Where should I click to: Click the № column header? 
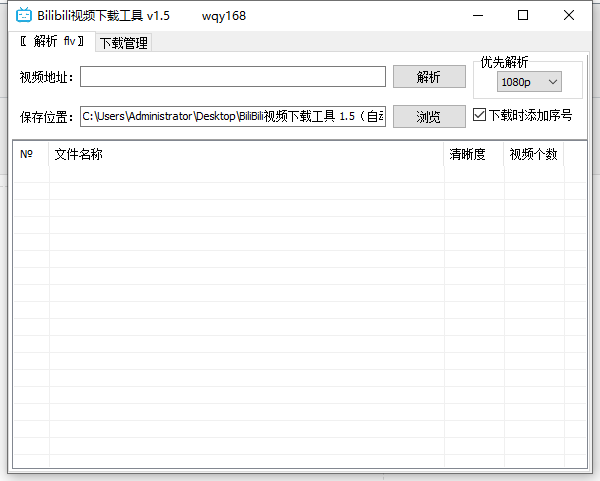click(x=28, y=155)
